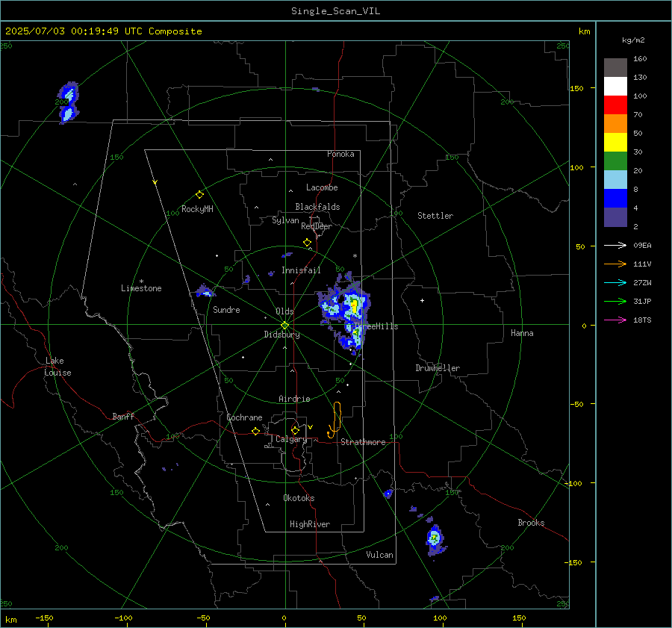Pick the red 70-100 legend color
This screenshot has width=672, height=628.
click(615, 105)
